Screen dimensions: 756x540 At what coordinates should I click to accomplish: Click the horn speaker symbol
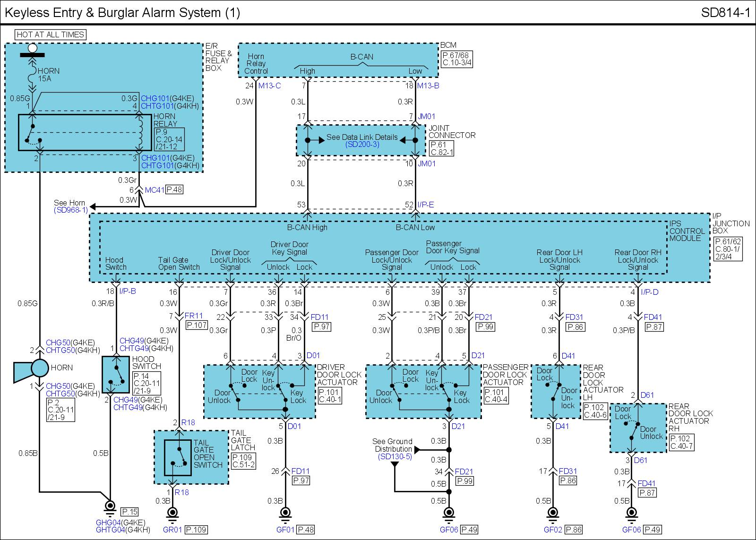pos(31,369)
